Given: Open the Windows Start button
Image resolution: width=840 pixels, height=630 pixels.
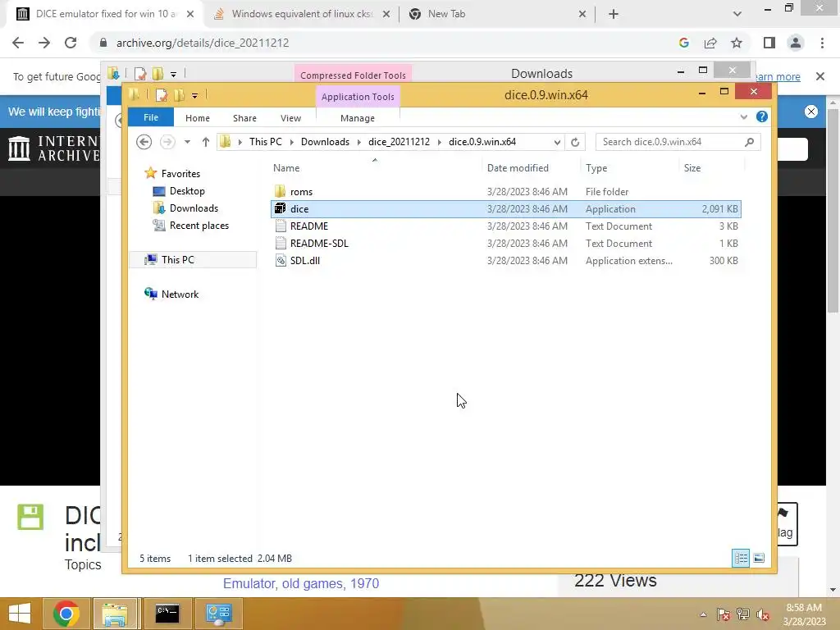Looking at the screenshot, I should point(20,614).
